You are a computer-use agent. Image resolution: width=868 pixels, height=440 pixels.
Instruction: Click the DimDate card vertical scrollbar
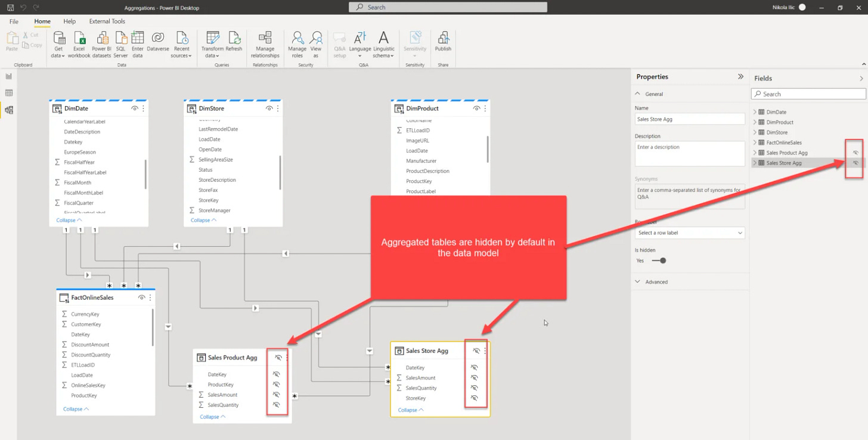(145, 174)
